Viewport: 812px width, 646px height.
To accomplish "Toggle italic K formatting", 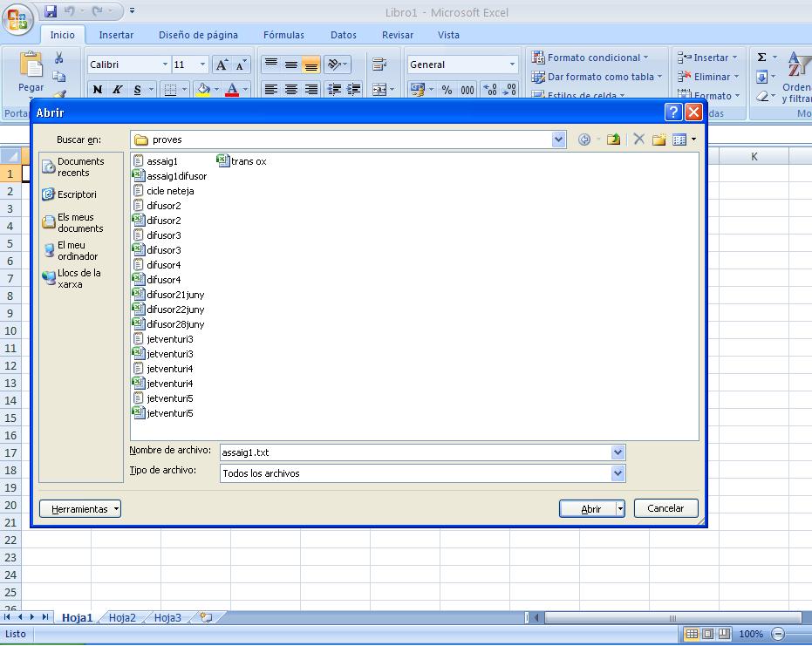I will (118, 90).
